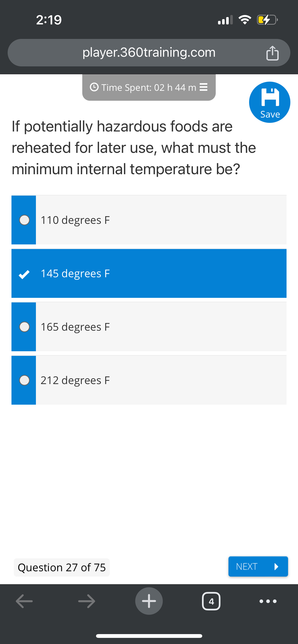Tap the clock icon next to Time Spent
298x644 pixels.
pyautogui.click(x=94, y=87)
